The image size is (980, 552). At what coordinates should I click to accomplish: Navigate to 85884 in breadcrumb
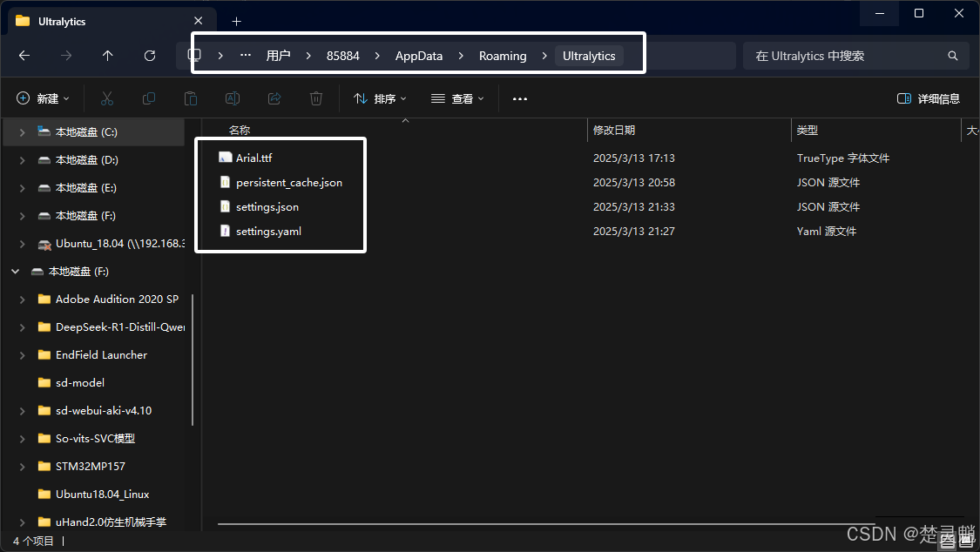(343, 56)
